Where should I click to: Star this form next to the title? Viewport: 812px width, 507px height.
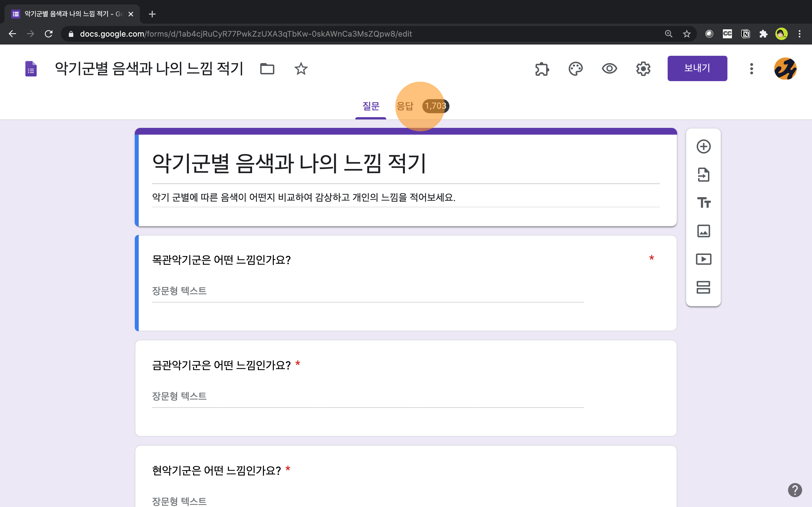(x=301, y=69)
